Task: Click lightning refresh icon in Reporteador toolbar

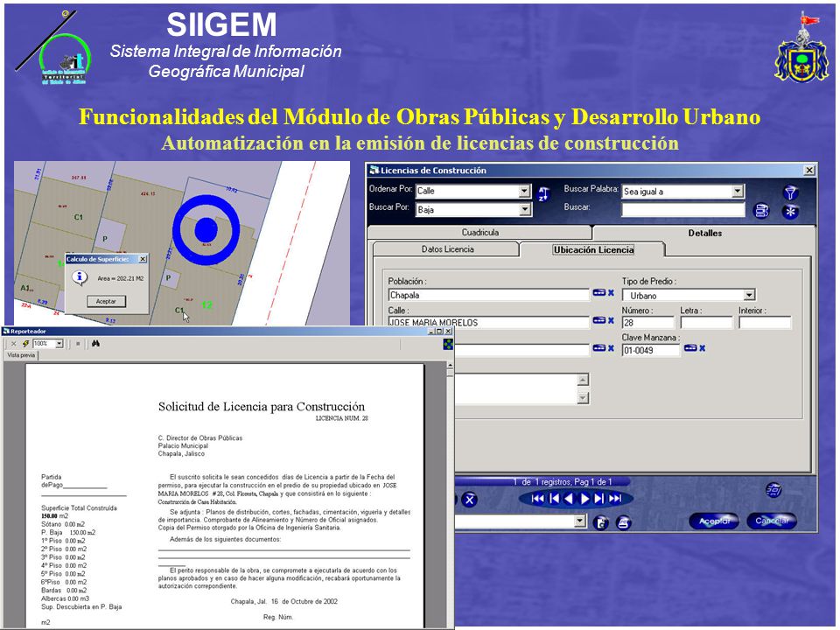Action: 25,343
